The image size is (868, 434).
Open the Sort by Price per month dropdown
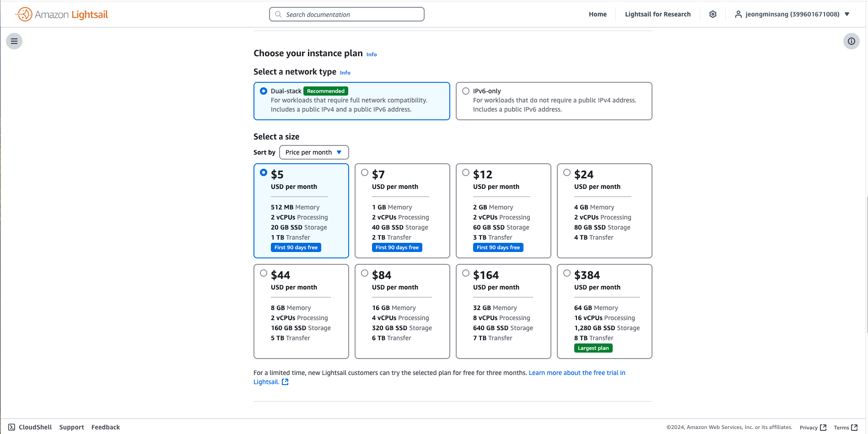pyautogui.click(x=314, y=152)
